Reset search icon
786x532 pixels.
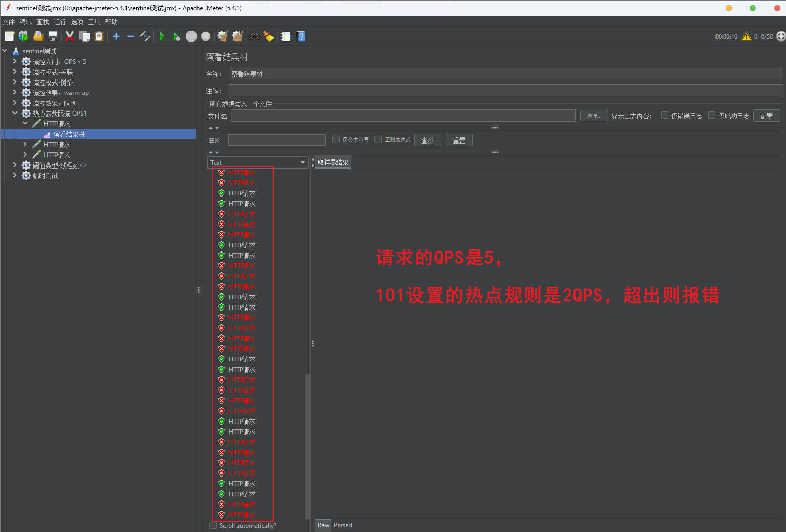(269, 36)
